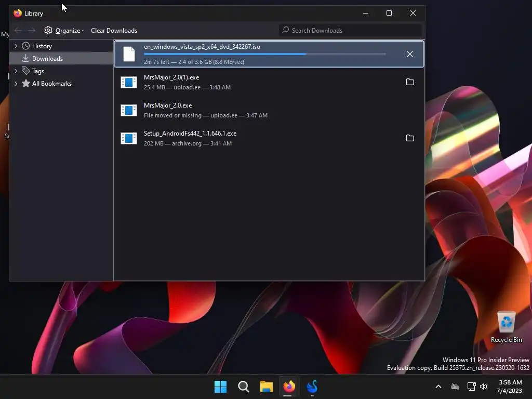Click the MrsMajor_2.0.exe file icon
The height and width of the screenshot is (399, 532).
tap(129, 110)
